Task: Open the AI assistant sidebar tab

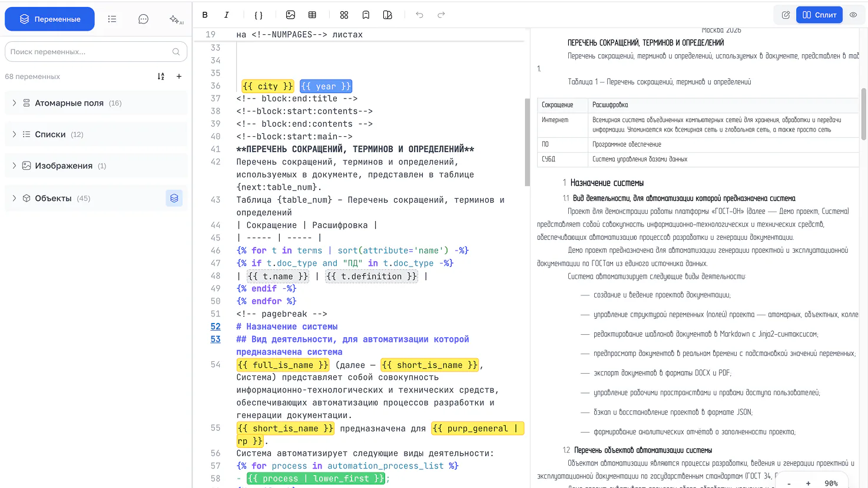Action: pos(175,19)
